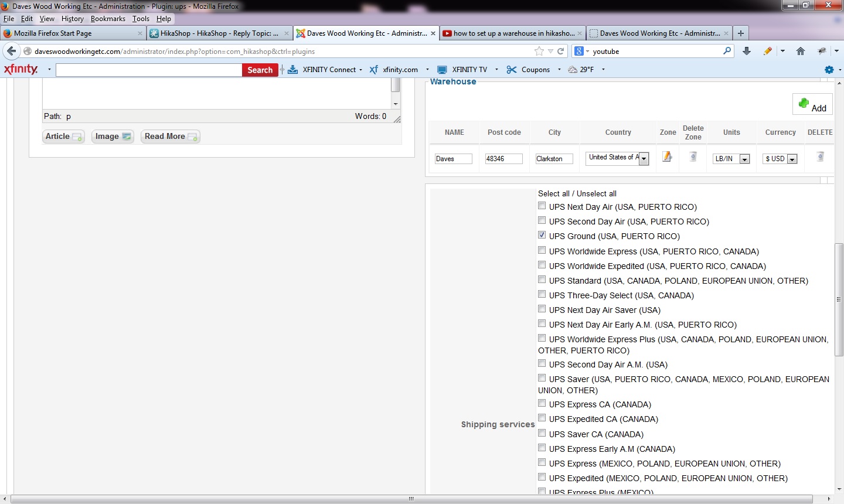The width and height of the screenshot is (844, 504).
Task: Open the Bookmarks menu
Action: coord(108,19)
